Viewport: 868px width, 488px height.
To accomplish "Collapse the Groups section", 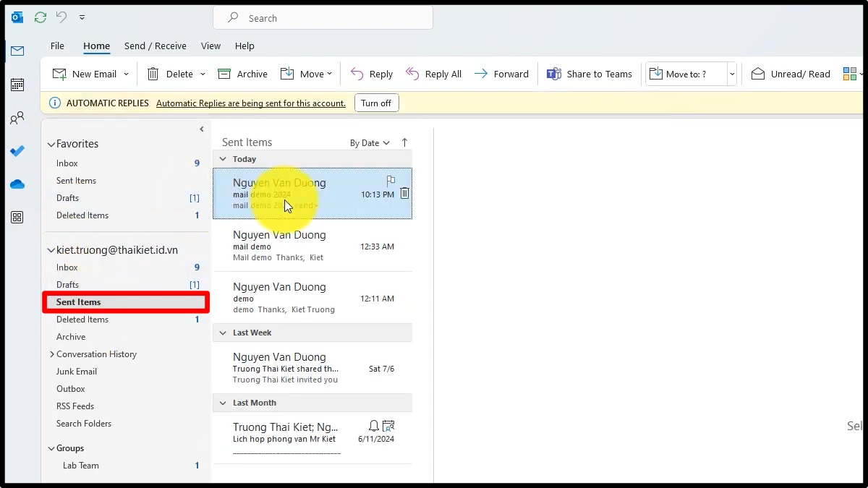I will tap(51, 448).
